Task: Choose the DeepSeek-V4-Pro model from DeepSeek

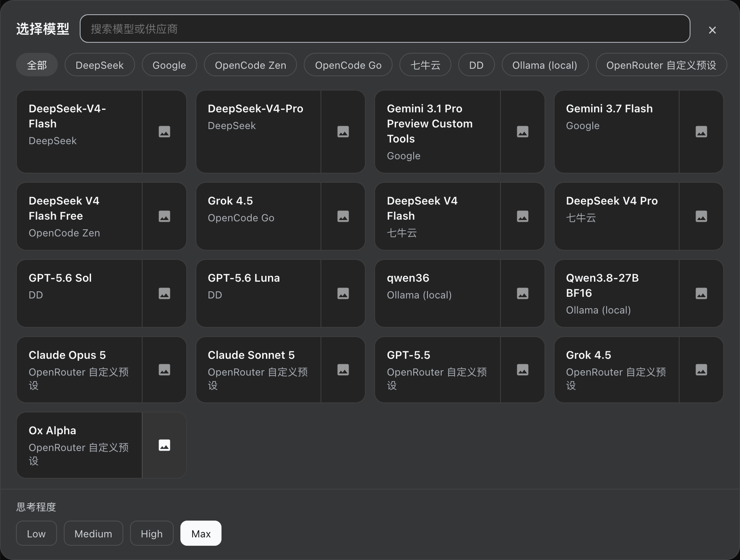Action: [x=258, y=132]
